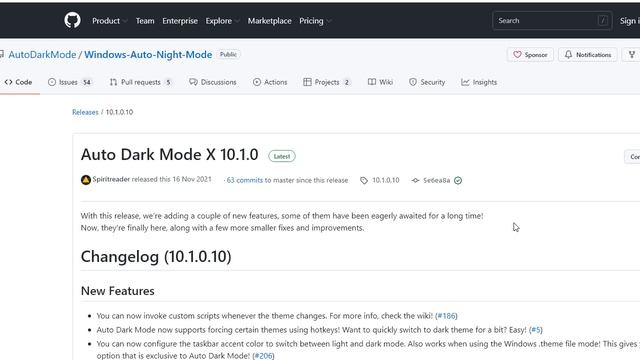This screenshot has height=360, width=640.
Task: Click the Pull requests count badge 5
Action: pyautogui.click(x=168, y=82)
